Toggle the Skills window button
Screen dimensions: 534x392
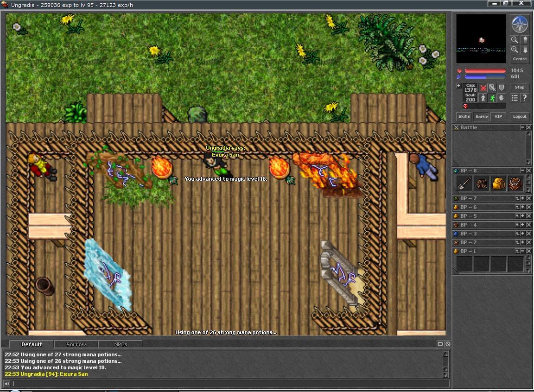pos(464,116)
